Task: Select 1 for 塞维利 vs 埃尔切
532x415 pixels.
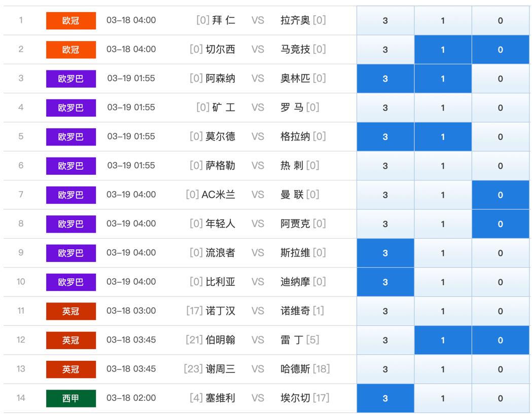Action: pos(443,398)
